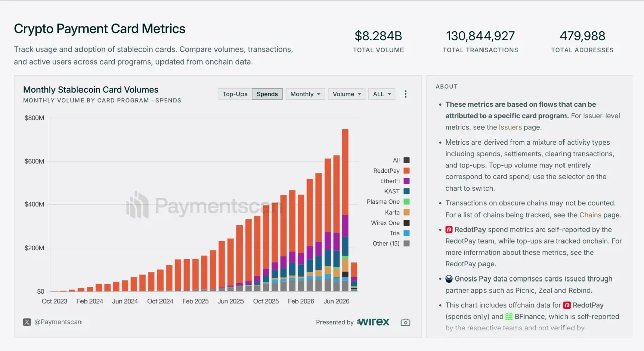Click the Gnosis Pay logo icon
Screen dimensions: 644x351
pyautogui.click(x=449, y=278)
